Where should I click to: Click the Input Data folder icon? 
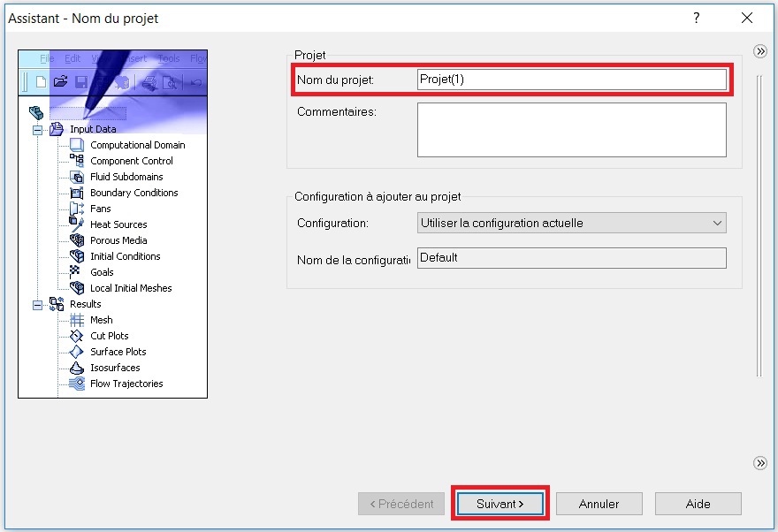[x=57, y=129]
